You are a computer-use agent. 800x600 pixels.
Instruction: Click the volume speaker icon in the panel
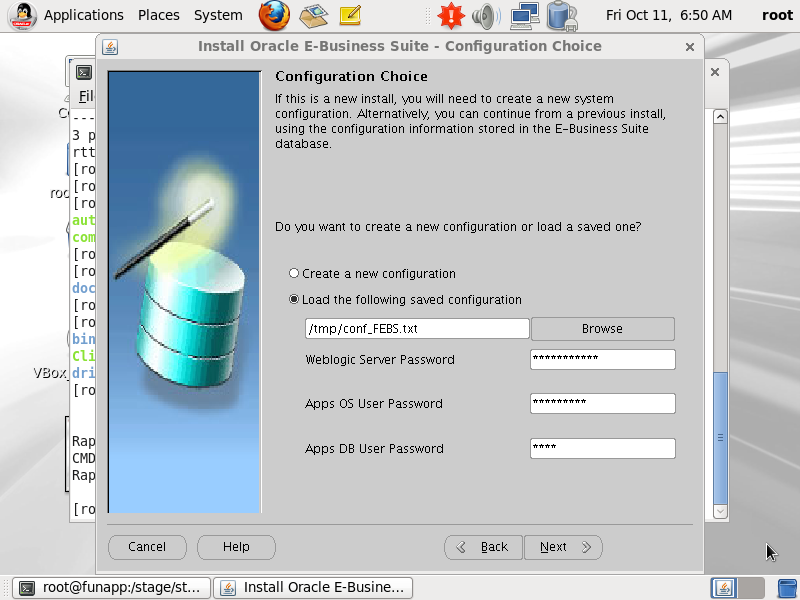(x=487, y=15)
